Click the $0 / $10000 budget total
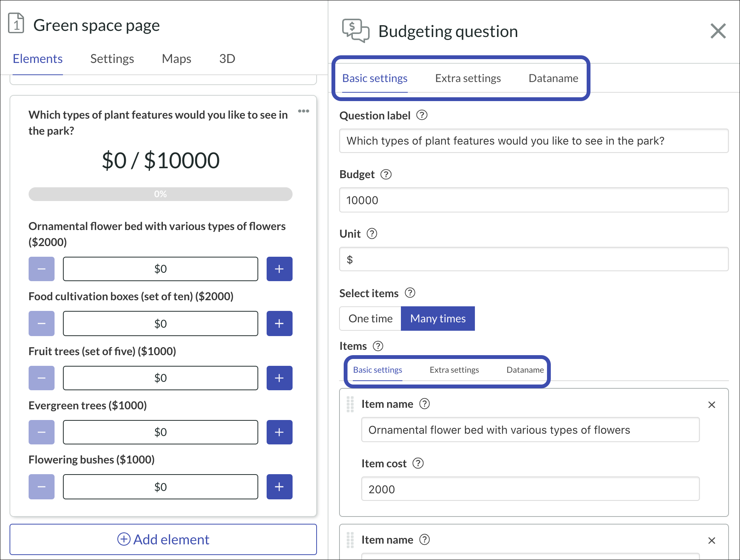The width and height of the screenshot is (740, 560). (161, 160)
